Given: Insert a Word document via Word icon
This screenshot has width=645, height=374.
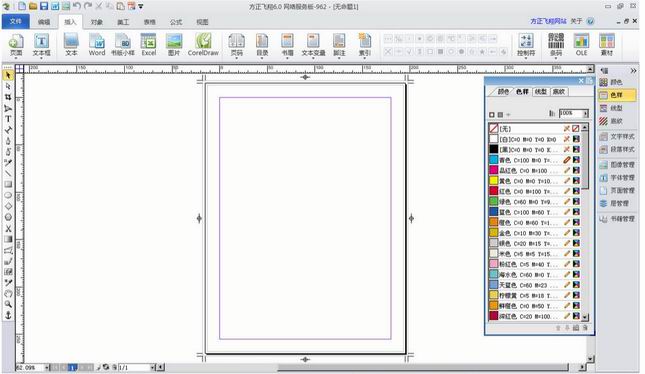Looking at the screenshot, I should [x=97, y=45].
